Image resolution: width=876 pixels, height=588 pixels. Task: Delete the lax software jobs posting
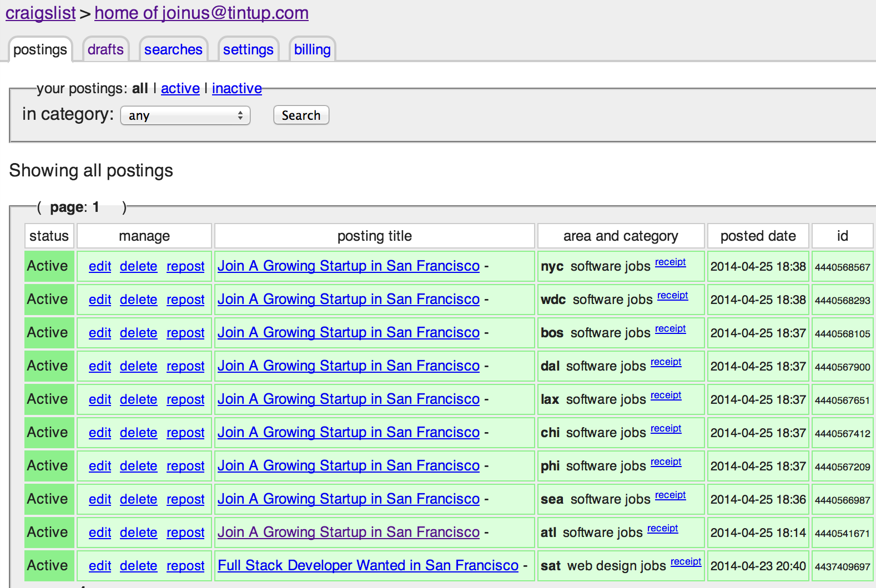tap(139, 399)
